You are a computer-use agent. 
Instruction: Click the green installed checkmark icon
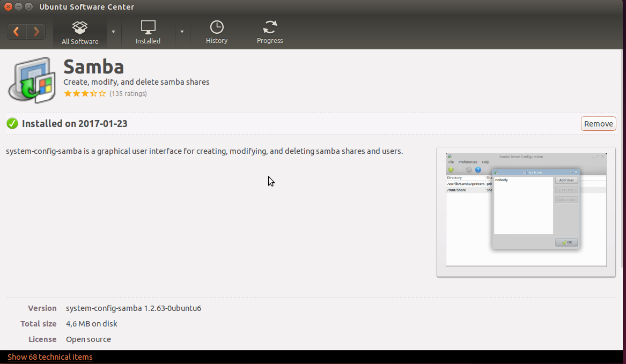12,123
